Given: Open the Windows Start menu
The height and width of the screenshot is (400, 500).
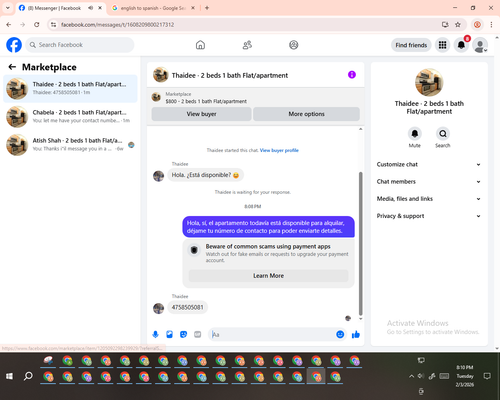Looking at the screenshot, I should point(9,376).
